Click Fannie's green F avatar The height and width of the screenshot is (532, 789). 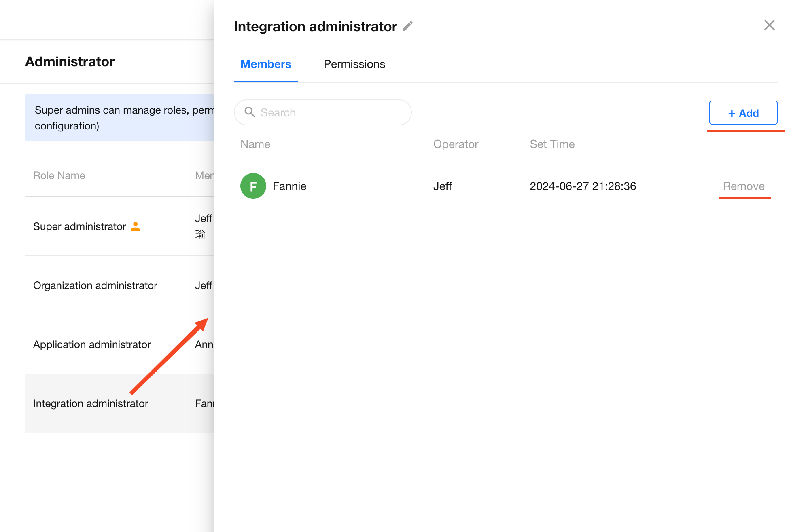253,186
